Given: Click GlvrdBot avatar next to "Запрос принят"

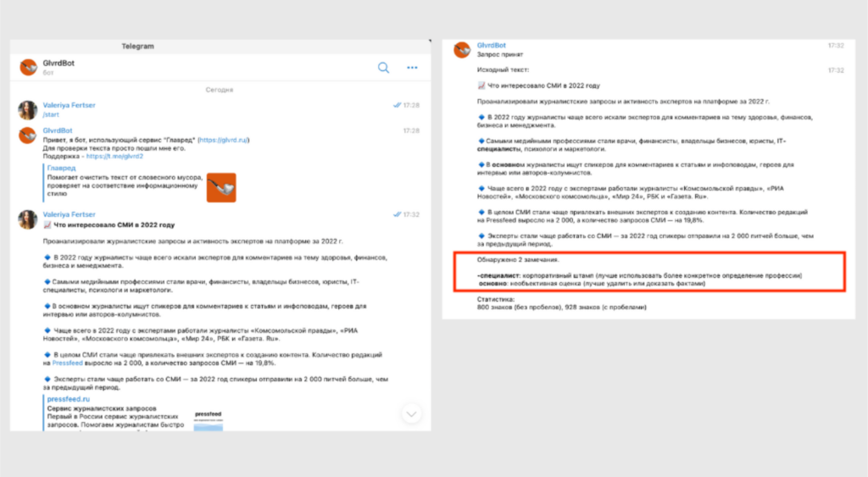Looking at the screenshot, I should [x=462, y=50].
